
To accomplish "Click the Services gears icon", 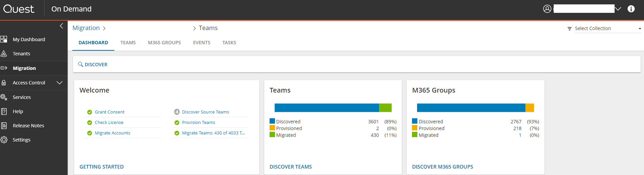I will (4, 97).
